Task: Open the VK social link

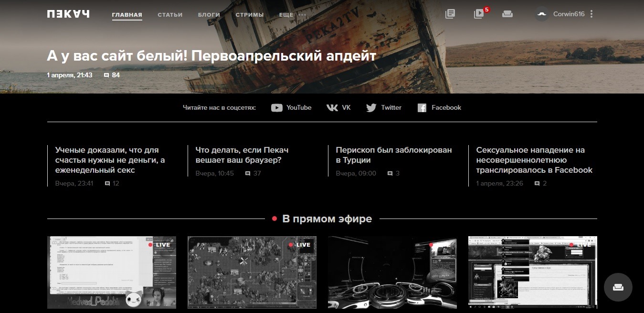Action: [338, 108]
